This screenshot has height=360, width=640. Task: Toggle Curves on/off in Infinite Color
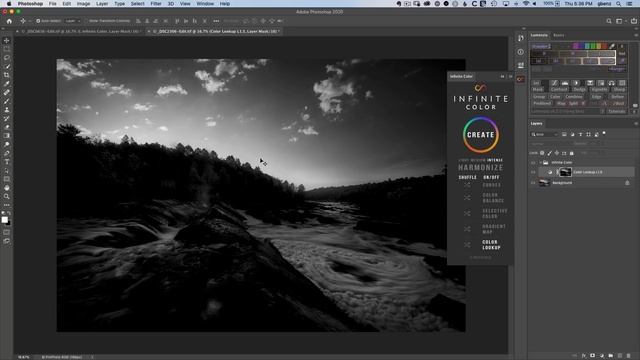491,185
